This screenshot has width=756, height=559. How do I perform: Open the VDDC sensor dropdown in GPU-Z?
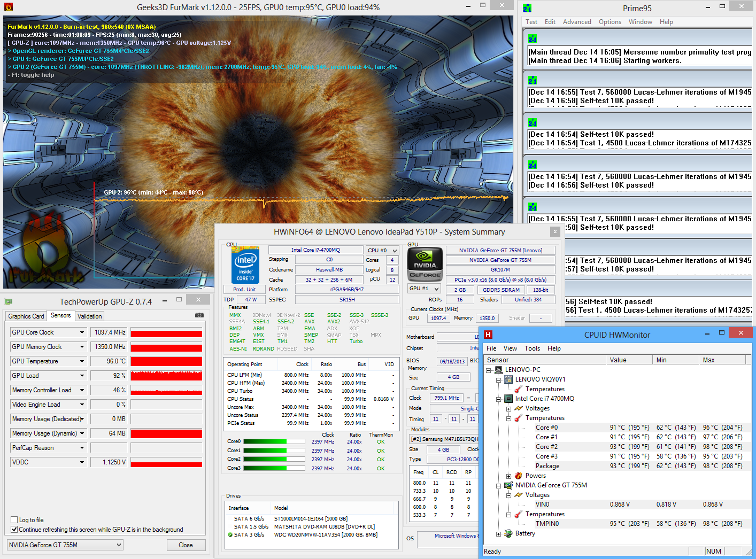click(x=82, y=462)
